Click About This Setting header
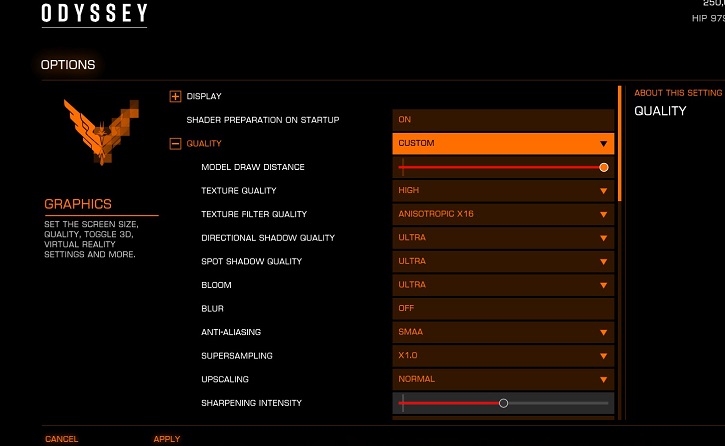This screenshot has height=446, width=725. [678, 93]
